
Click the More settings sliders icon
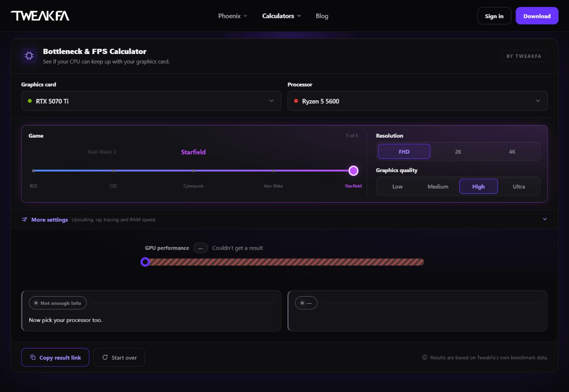click(24, 220)
